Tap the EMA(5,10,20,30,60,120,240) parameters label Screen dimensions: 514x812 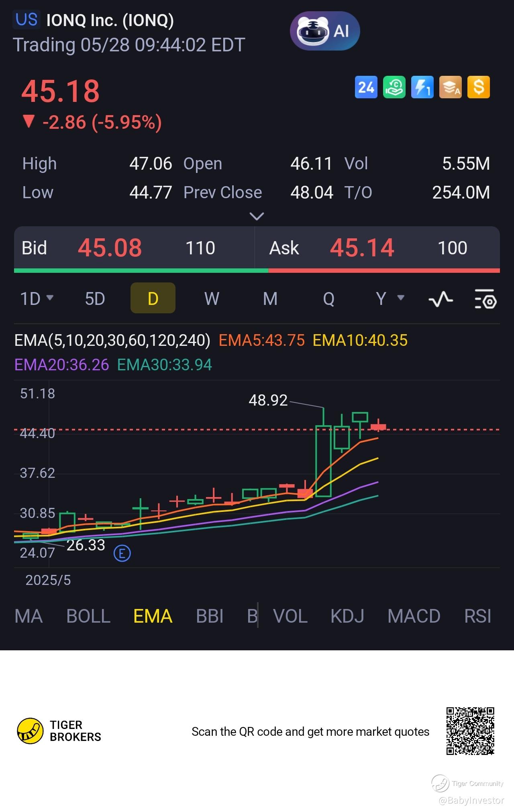(x=112, y=340)
